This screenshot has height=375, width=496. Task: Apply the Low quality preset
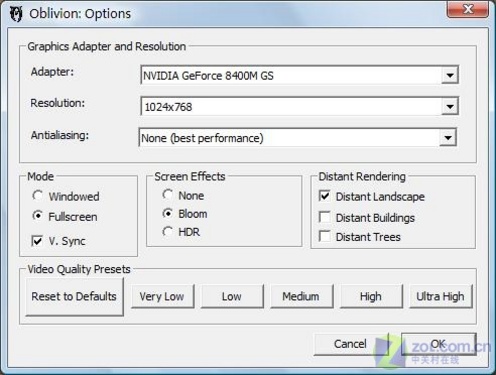point(232,296)
